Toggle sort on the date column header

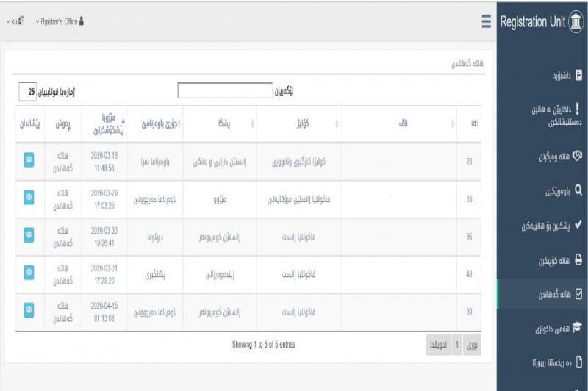(x=107, y=123)
